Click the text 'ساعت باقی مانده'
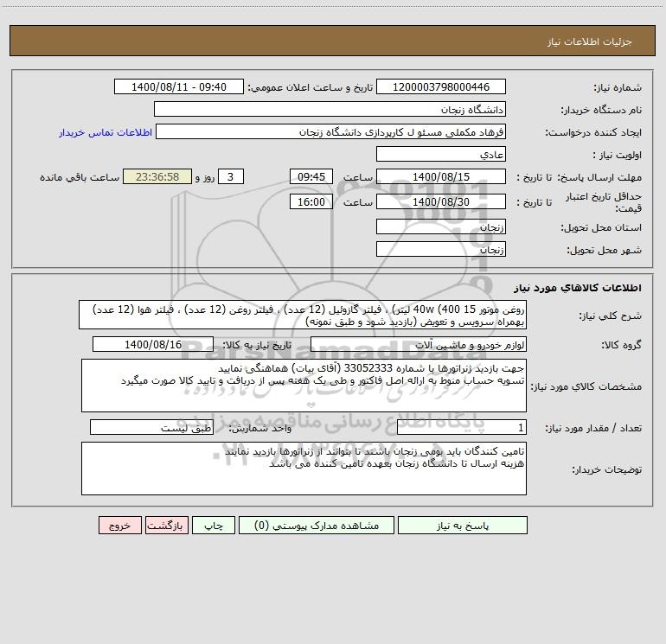The image size is (666, 644). pyautogui.click(x=80, y=177)
